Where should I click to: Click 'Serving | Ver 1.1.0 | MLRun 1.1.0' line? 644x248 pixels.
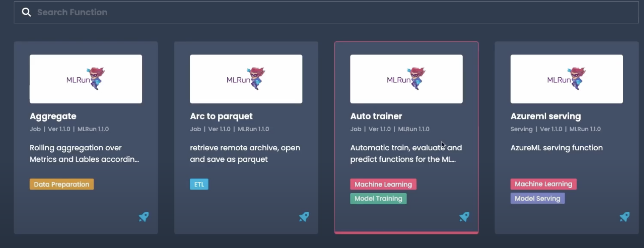pos(556,129)
